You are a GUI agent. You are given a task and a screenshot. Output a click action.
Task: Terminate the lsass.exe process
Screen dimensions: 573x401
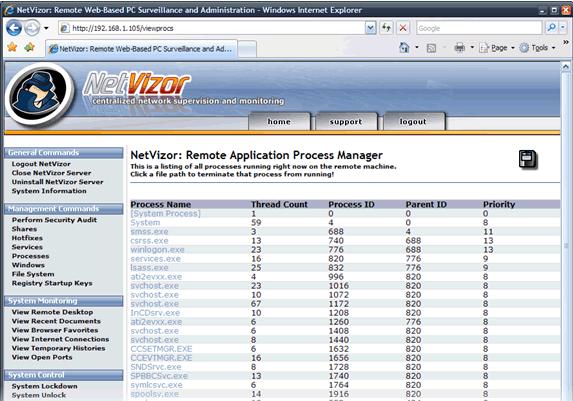149,268
